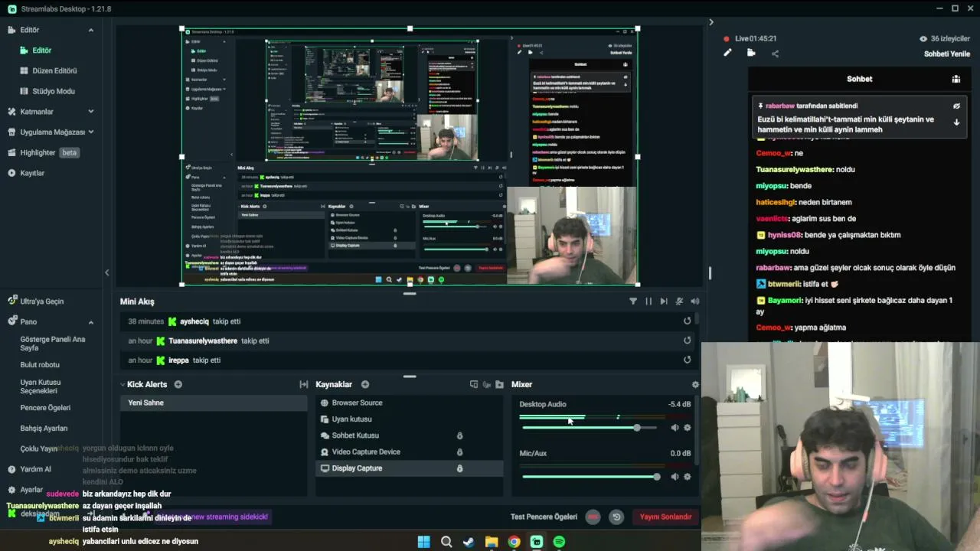Start recording with the REC button
980x551 pixels.
[593, 517]
